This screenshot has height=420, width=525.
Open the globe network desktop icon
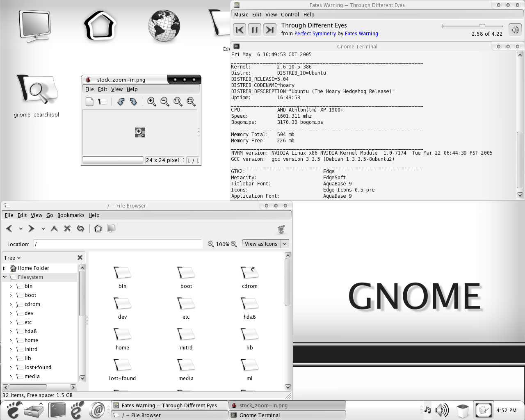[164, 25]
